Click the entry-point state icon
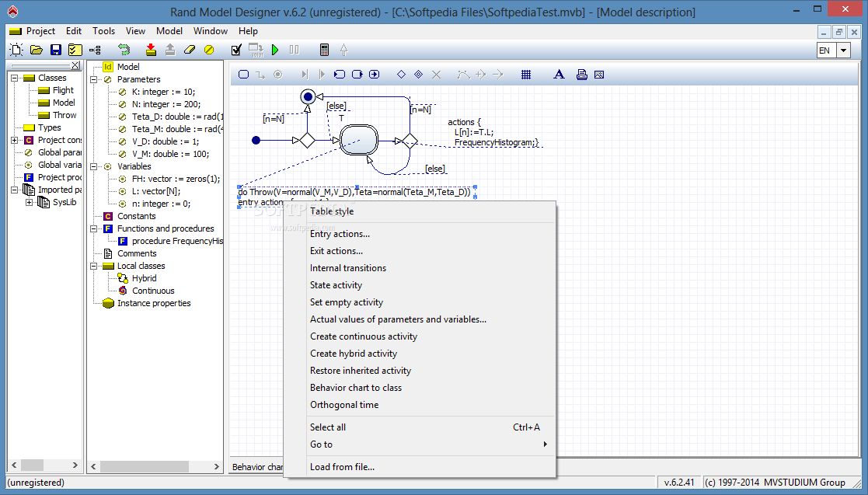This screenshot has width=868, height=495. tap(340, 74)
